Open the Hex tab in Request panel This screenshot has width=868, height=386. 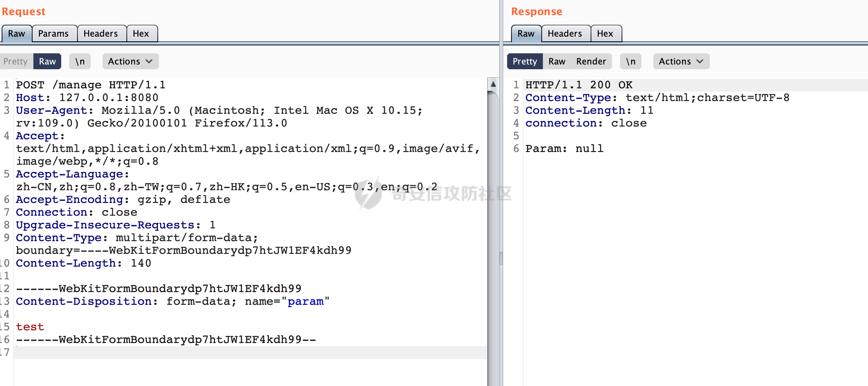[141, 33]
